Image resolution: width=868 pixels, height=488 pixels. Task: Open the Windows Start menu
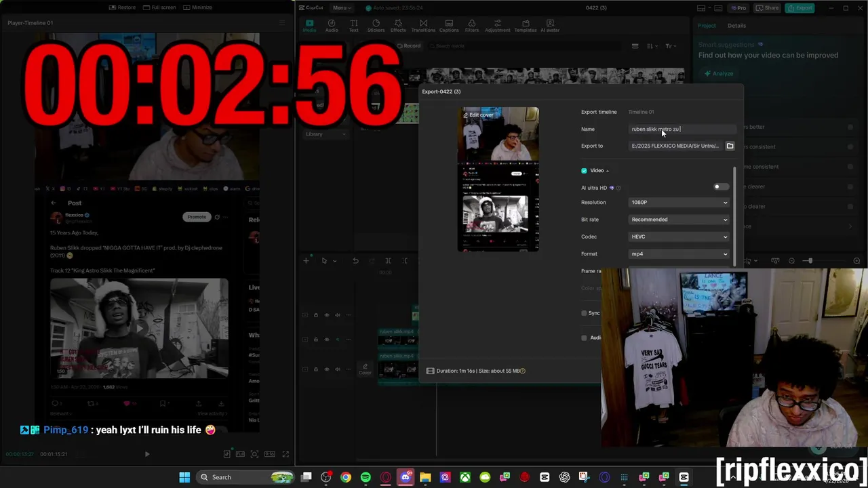184,477
